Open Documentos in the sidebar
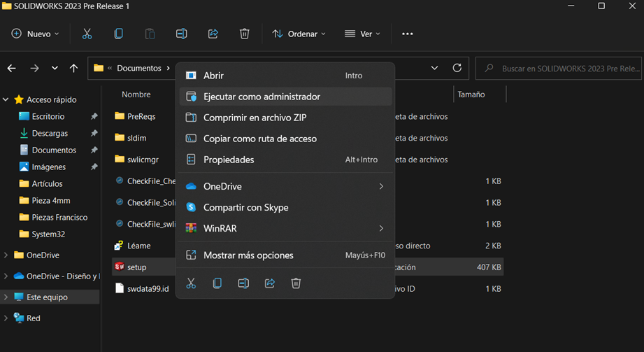 tap(54, 150)
